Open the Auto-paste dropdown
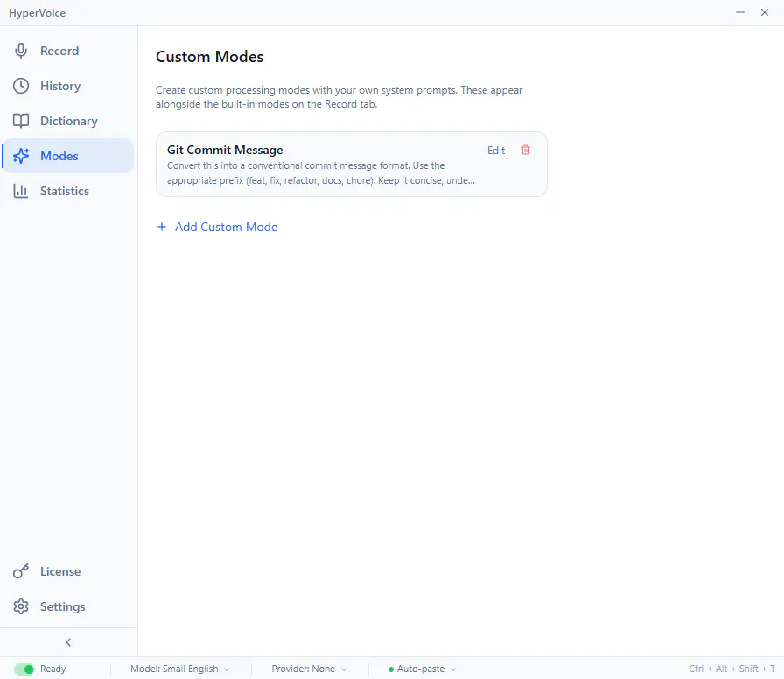This screenshot has height=679, width=784. pos(422,669)
